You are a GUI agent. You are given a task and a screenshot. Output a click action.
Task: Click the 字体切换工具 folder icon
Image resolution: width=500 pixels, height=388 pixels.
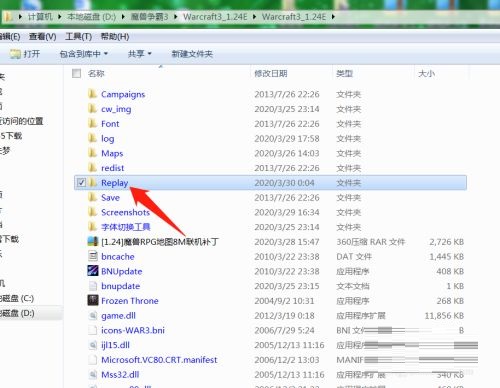(x=92, y=227)
